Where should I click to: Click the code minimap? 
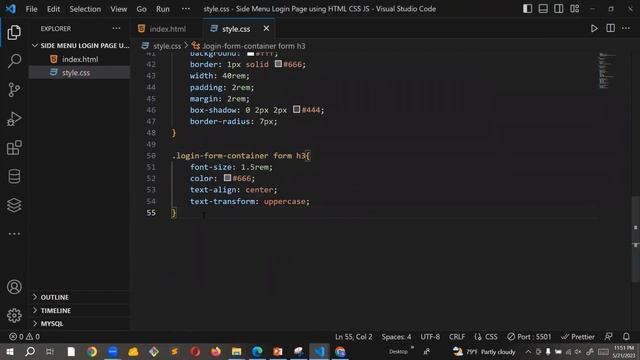coord(606,70)
